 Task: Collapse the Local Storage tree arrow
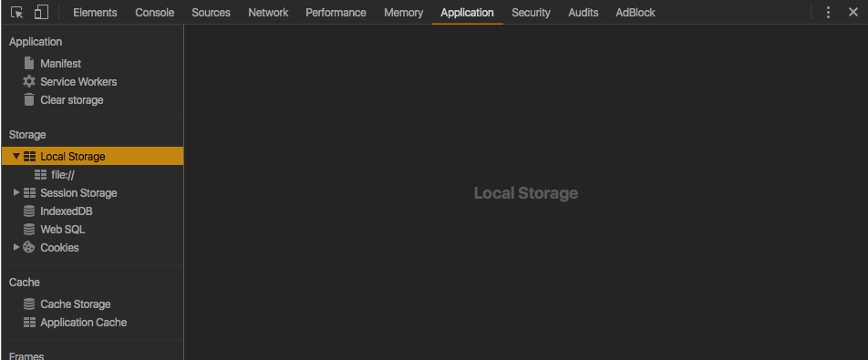coord(16,156)
